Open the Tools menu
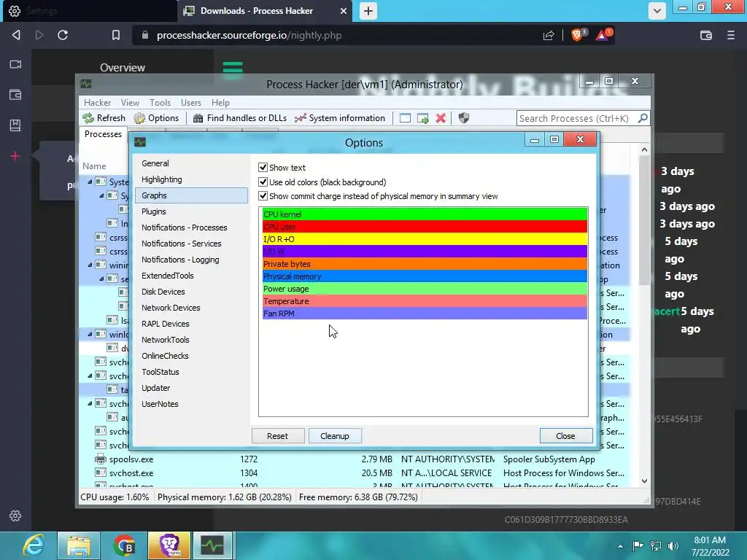The image size is (747, 560). coord(160,102)
